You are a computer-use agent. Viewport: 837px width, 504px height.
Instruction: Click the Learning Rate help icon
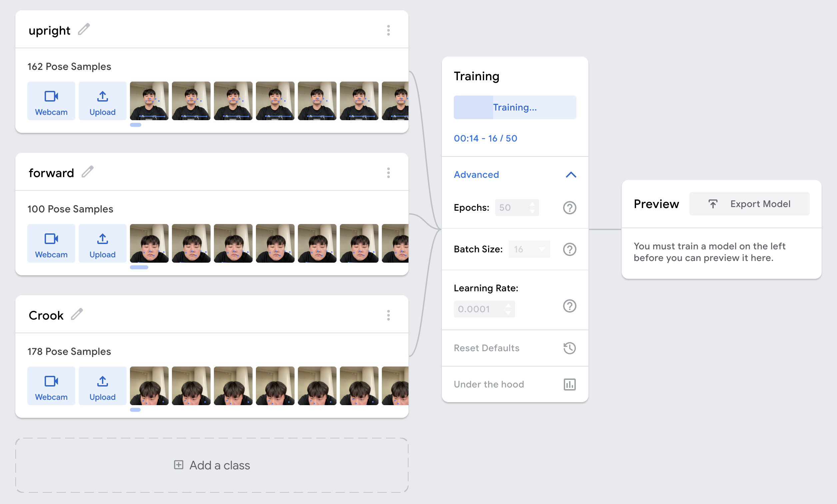[569, 306]
